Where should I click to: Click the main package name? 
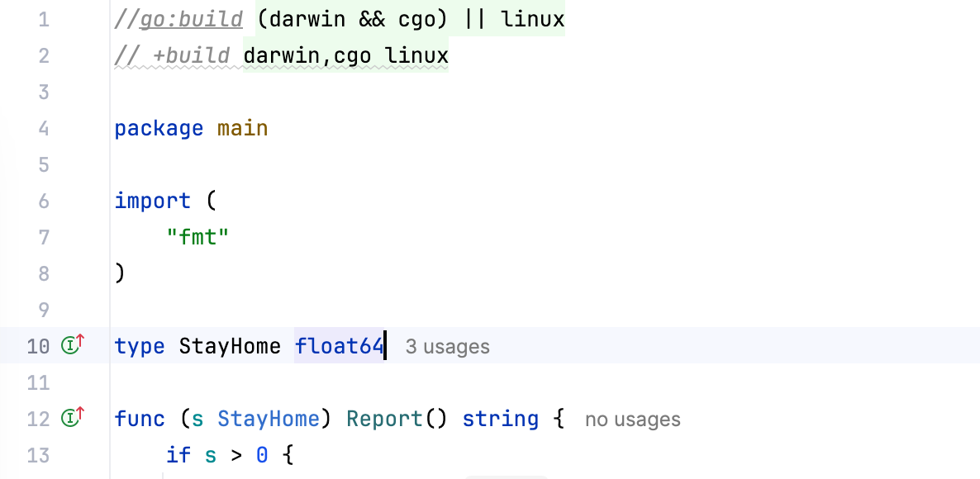tap(242, 128)
